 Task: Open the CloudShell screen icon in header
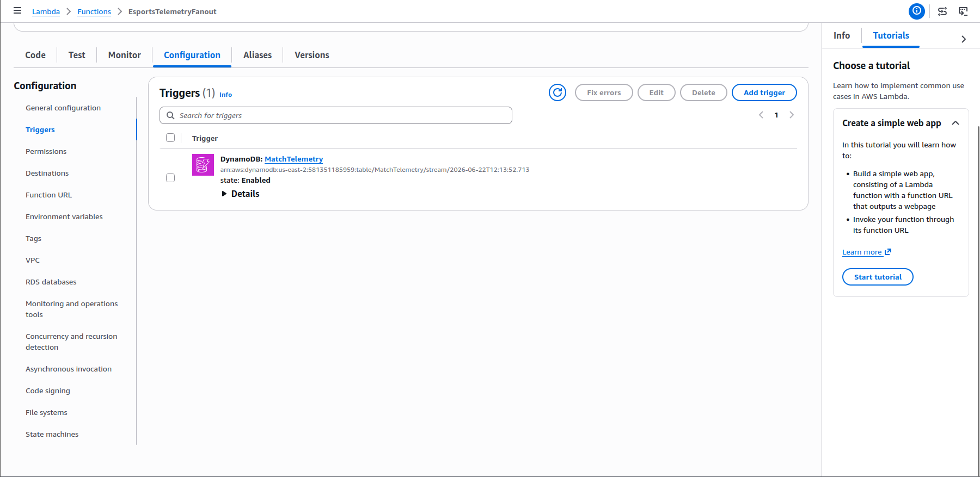coord(963,11)
